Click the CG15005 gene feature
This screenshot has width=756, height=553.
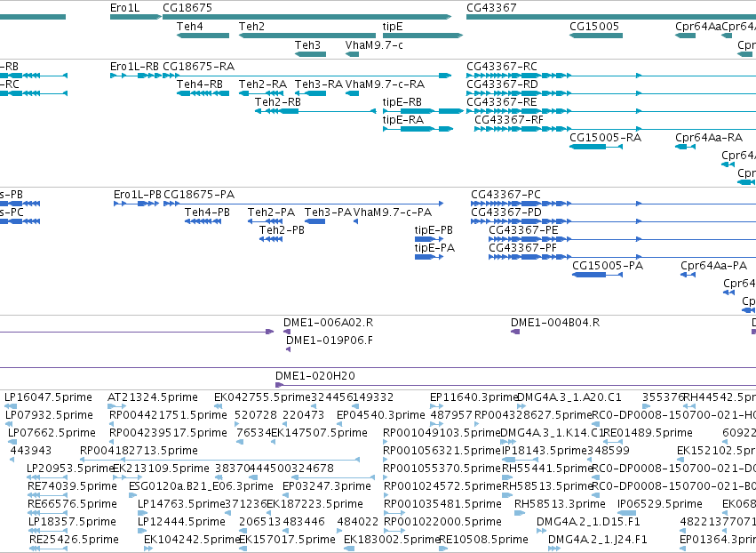tap(596, 36)
